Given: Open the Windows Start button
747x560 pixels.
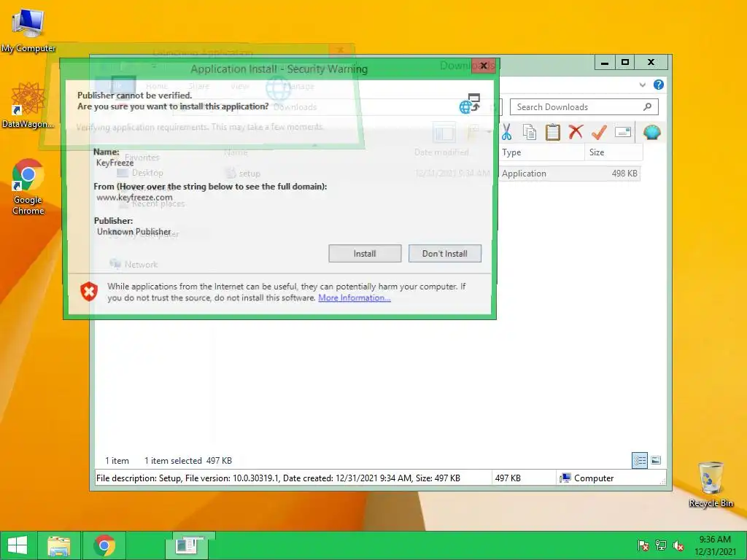Looking at the screenshot, I should (x=18, y=545).
